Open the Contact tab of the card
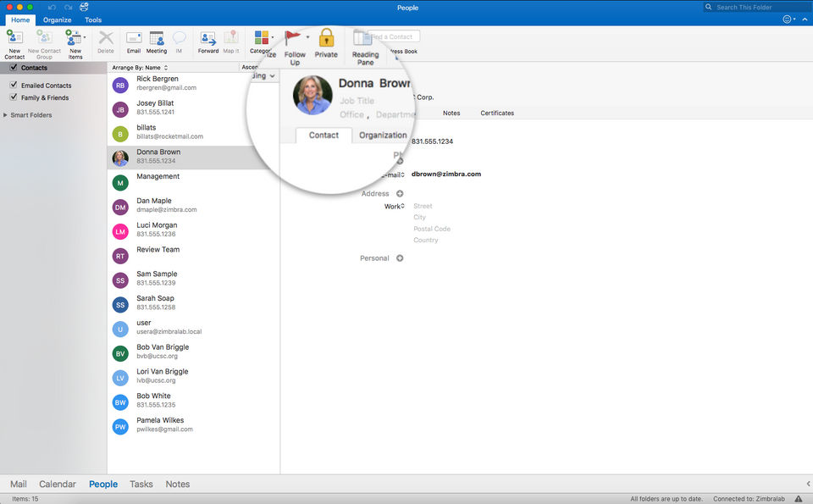Viewport: 813px width, 504px height. point(324,136)
